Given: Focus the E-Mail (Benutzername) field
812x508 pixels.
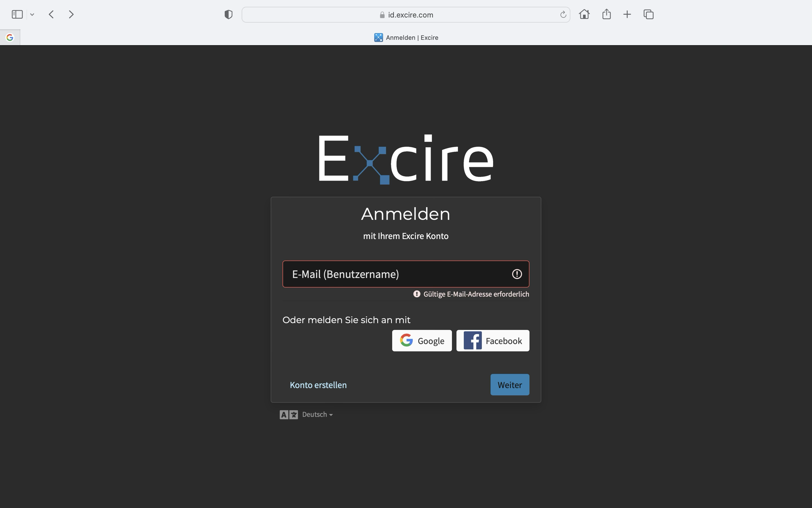Looking at the screenshot, I should click(406, 274).
